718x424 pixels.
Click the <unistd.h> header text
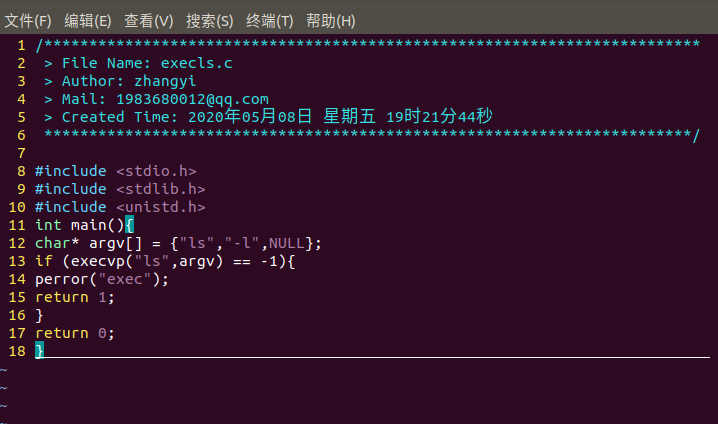[x=160, y=207]
